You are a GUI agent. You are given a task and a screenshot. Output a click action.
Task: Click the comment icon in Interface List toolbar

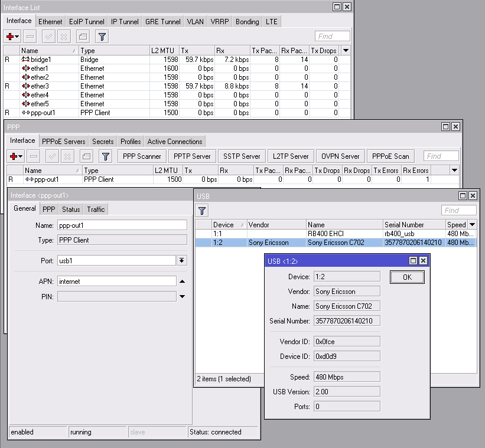(x=83, y=37)
